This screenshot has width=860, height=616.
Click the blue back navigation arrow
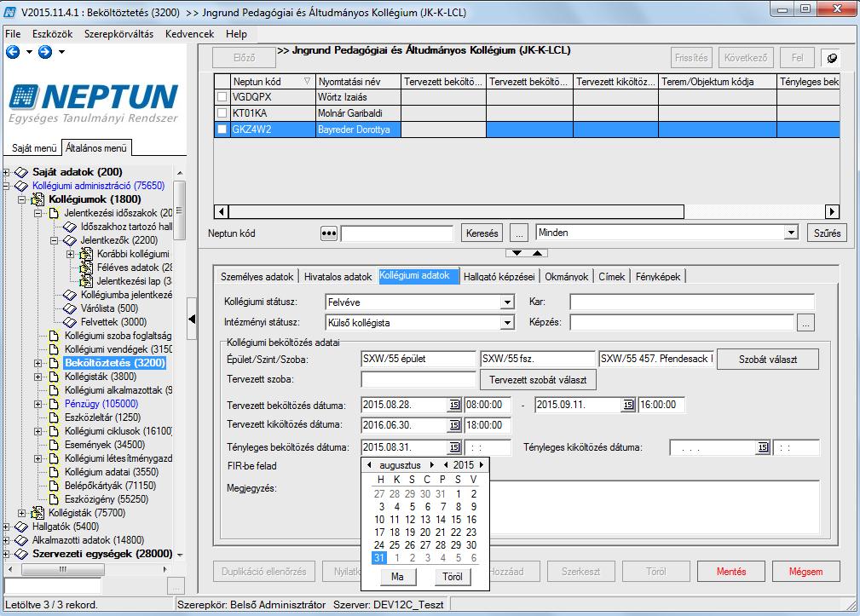[x=13, y=51]
